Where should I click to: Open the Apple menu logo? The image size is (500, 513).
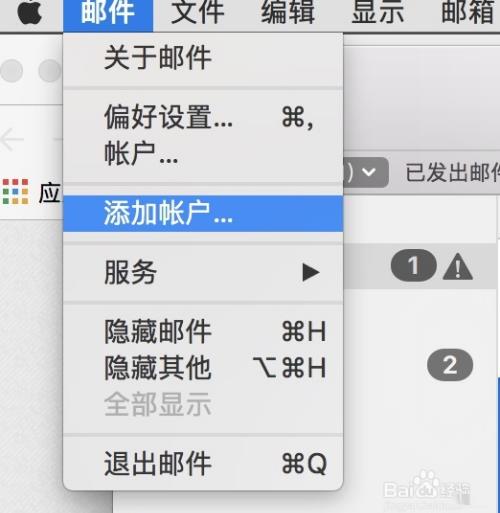(x=30, y=13)
